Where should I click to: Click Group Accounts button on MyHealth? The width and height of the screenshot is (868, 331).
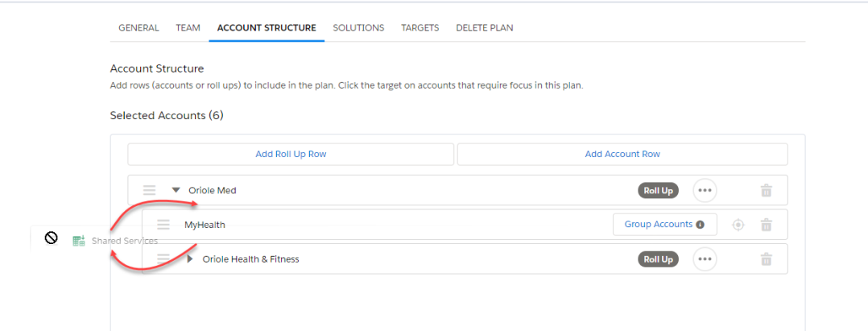click(x=664, y=224)
